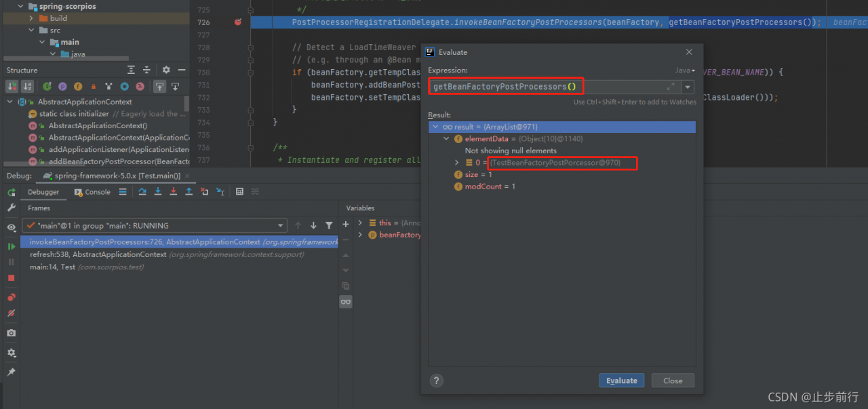This screenshot has height=409, width=868.
Task: Open debugger wrench settings icon
Action: pyautogui.click(x=12, y=208)
